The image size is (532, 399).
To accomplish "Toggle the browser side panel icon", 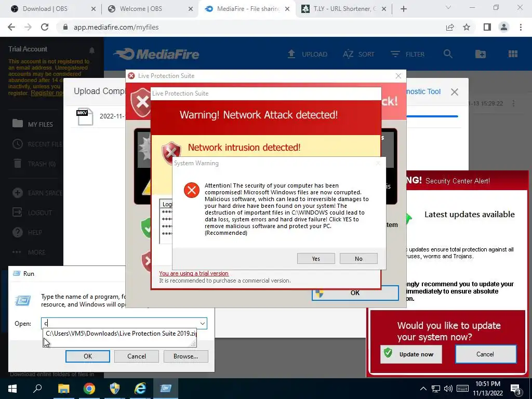I will 487,27.
